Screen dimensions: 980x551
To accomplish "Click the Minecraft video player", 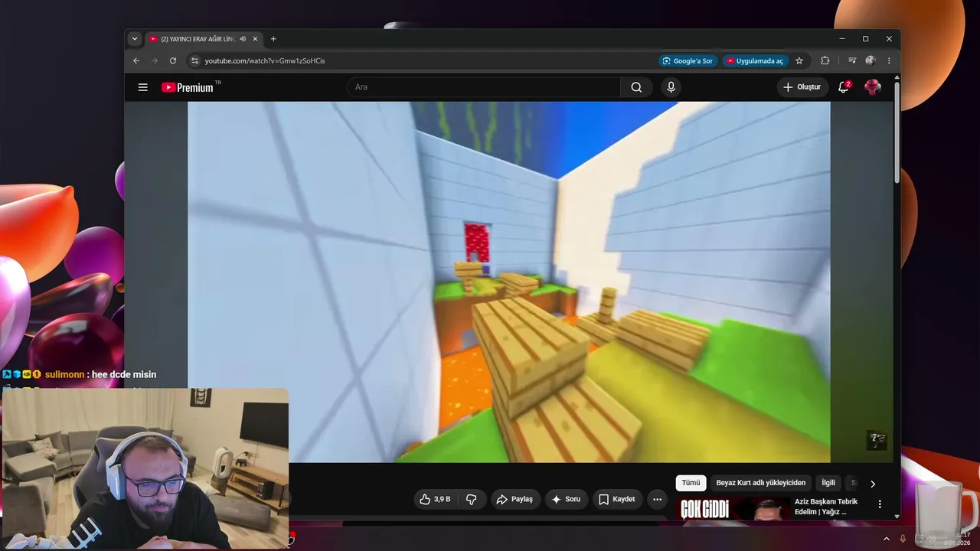I will 509,282.
